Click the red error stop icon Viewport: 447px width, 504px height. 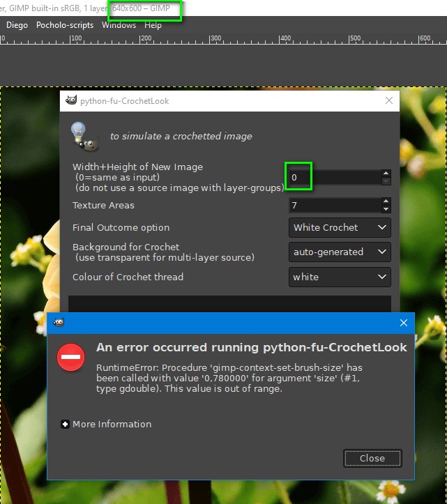[70, 357]
